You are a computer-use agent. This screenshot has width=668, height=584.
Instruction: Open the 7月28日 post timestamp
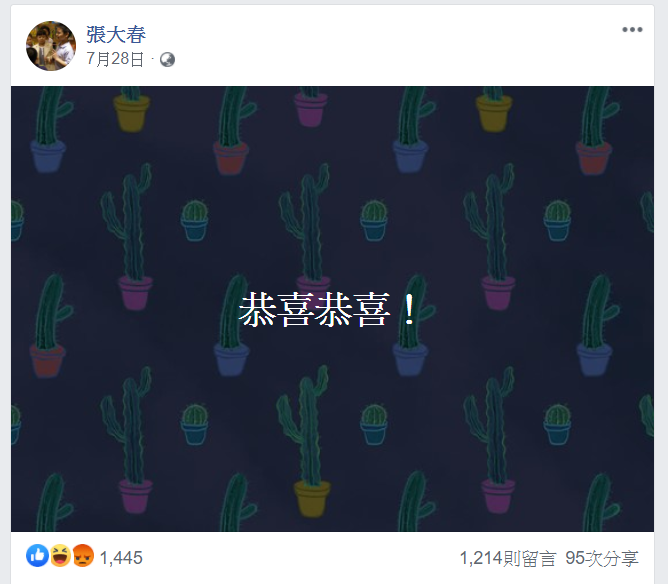(115, 59)
